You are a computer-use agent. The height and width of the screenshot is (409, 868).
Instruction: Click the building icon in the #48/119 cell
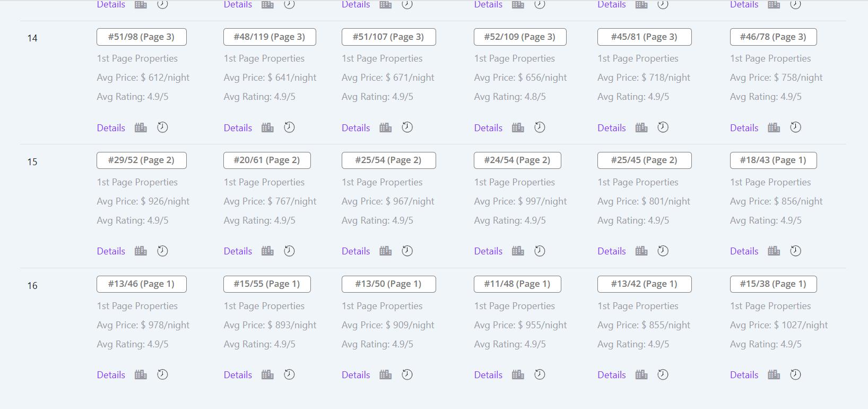[267, 127]
